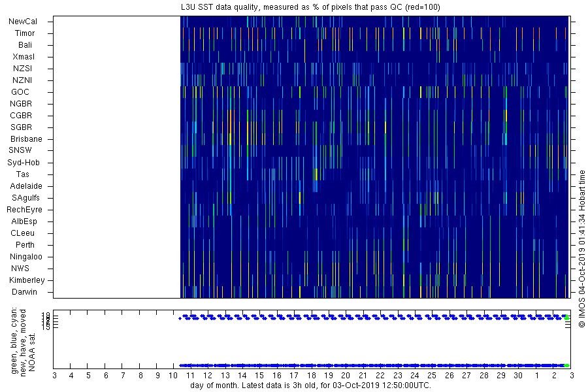
Task: Click the NGBR row label
Action: (21, 104)
